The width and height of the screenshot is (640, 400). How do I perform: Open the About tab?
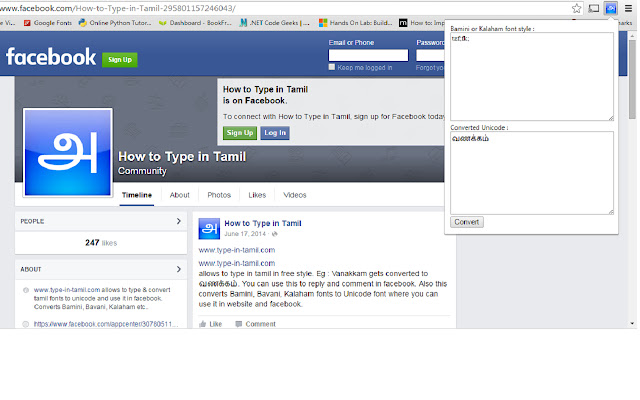(x=180, y=195)
